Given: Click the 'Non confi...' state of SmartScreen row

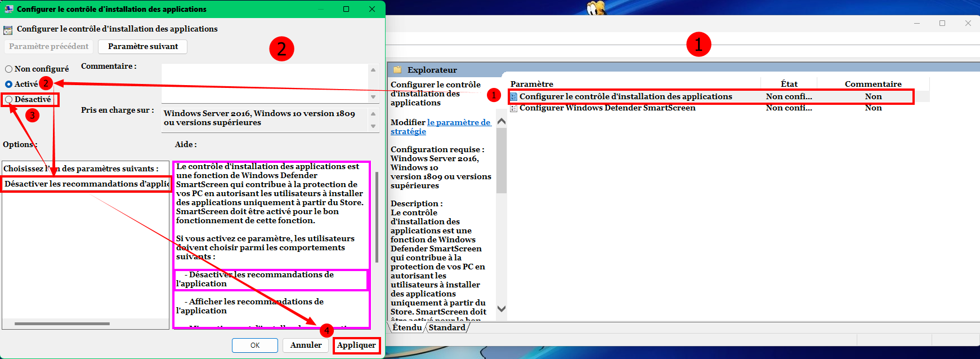Looking at the screenshot, I should coord(789,108).
